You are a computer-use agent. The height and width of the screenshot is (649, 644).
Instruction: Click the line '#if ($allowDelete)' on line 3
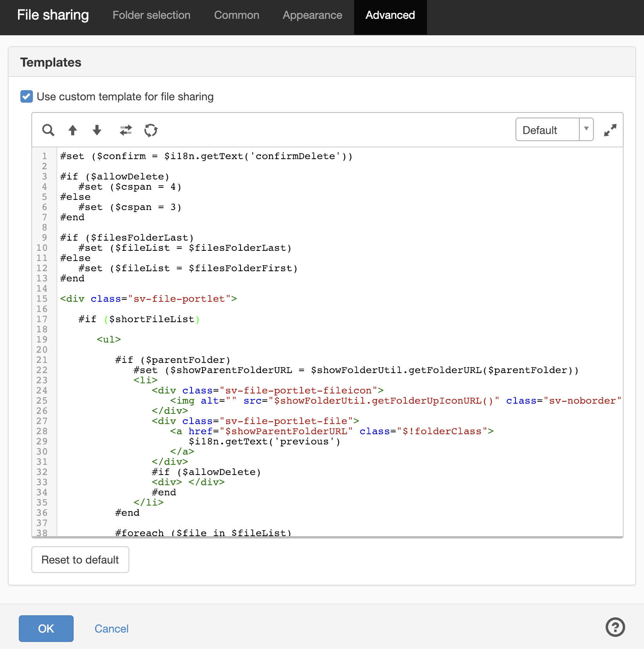114,176
